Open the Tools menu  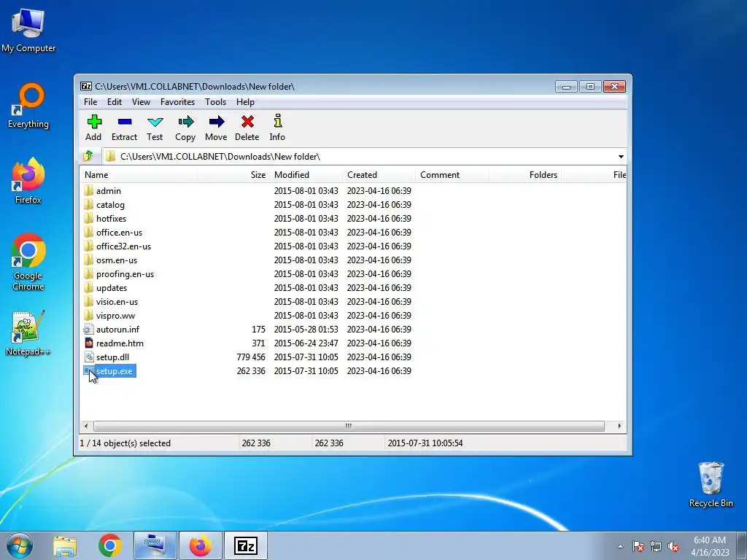point(215,102)
